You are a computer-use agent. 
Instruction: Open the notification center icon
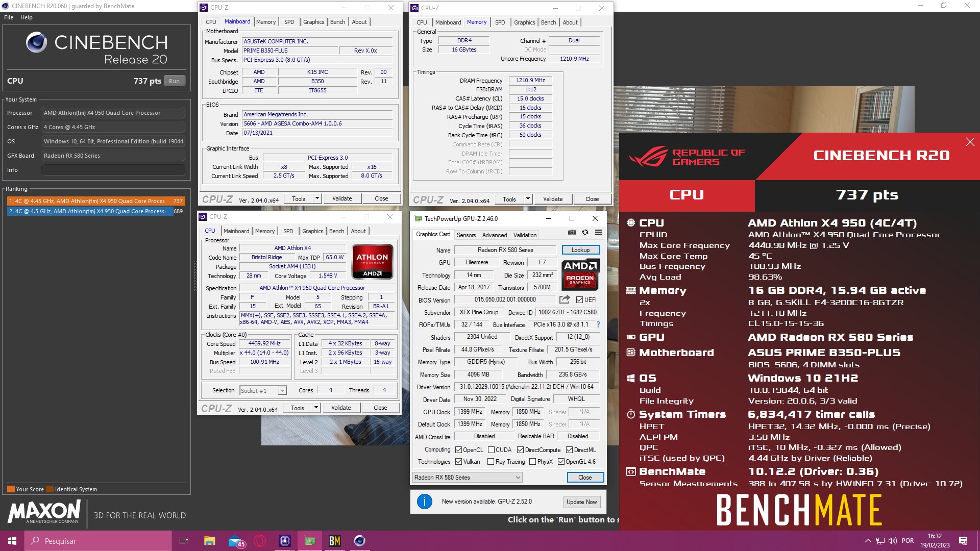pos(963,541)
